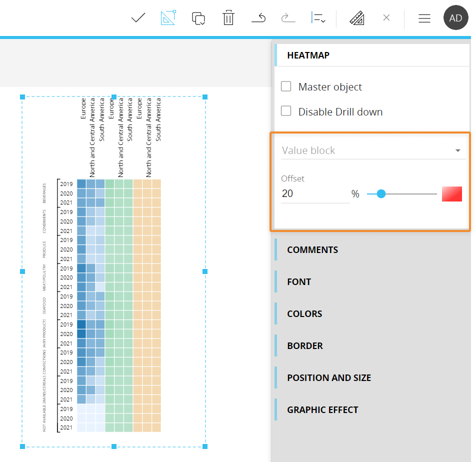476x462 pixels.
Task: Enable the Master object checkbox
Action: 286,86
